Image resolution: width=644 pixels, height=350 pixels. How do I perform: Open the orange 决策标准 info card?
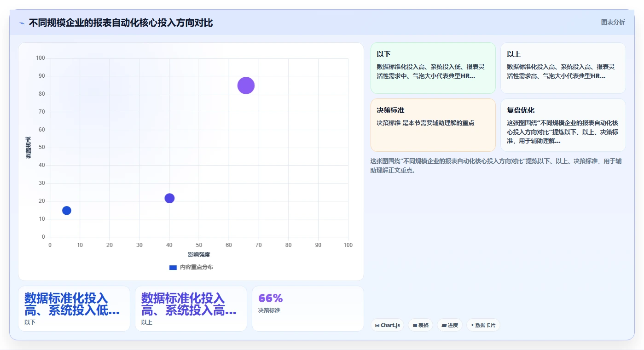433,125
